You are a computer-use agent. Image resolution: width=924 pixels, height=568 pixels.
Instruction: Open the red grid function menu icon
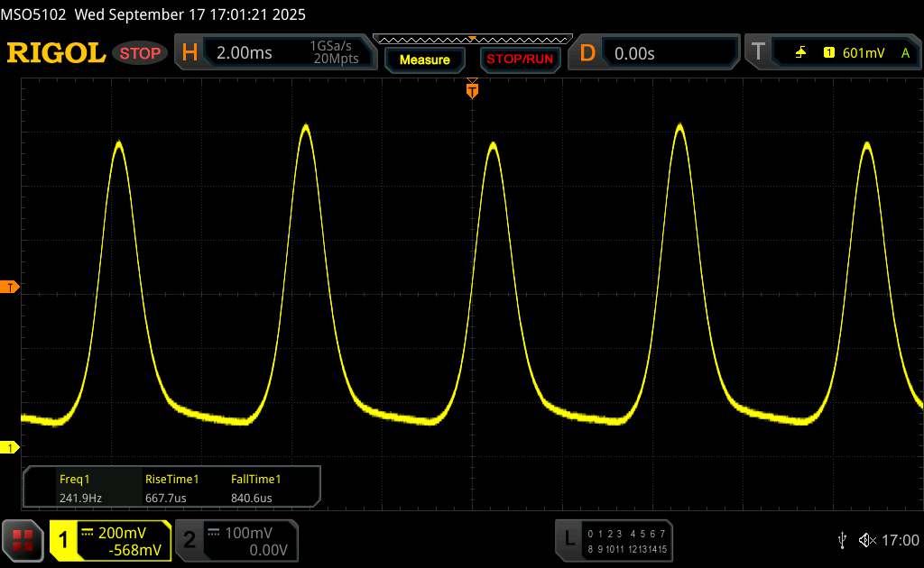(x=23, y=539)
